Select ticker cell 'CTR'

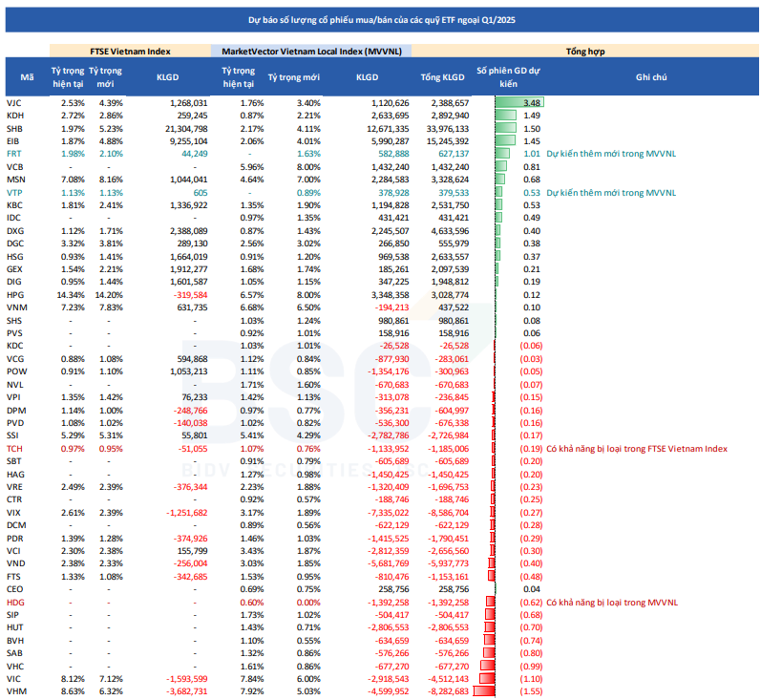pyautogui.click(x=14, y=499)
